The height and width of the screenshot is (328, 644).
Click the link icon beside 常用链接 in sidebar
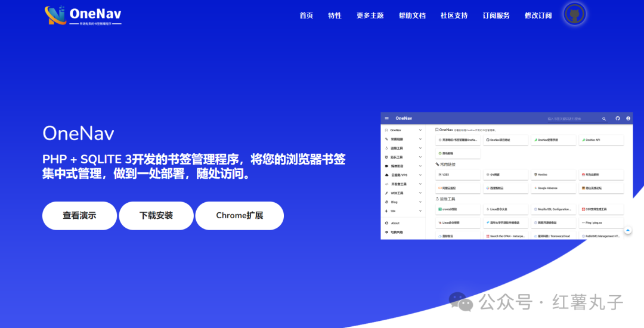click(x=386, y=139)
